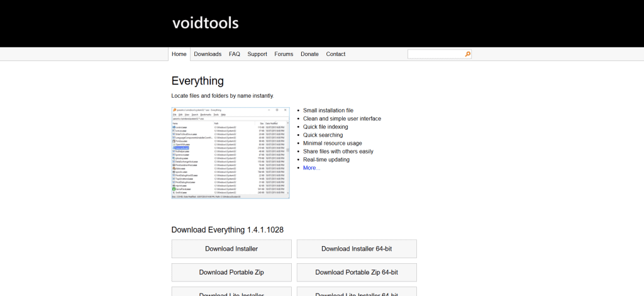Select Download Portable Zip 64-bit
The image size is (644, 296).
point(357,272)
